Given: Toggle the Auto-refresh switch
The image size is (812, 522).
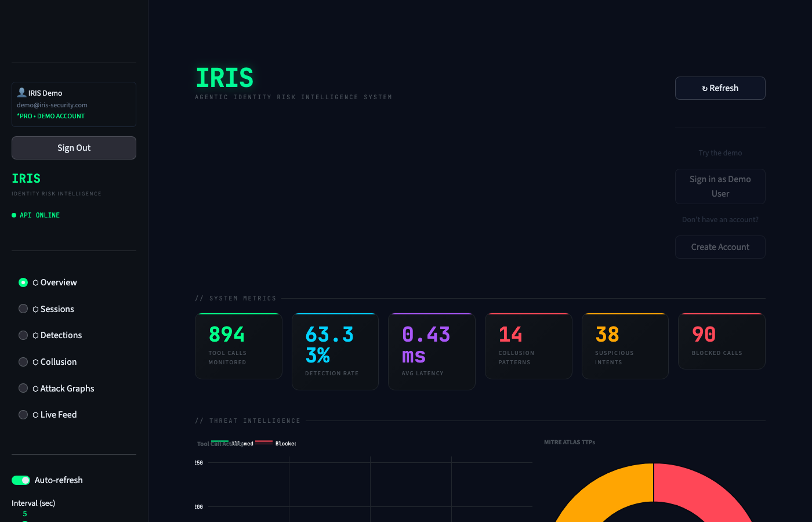Looking at the screenshot, I should 21,480.
